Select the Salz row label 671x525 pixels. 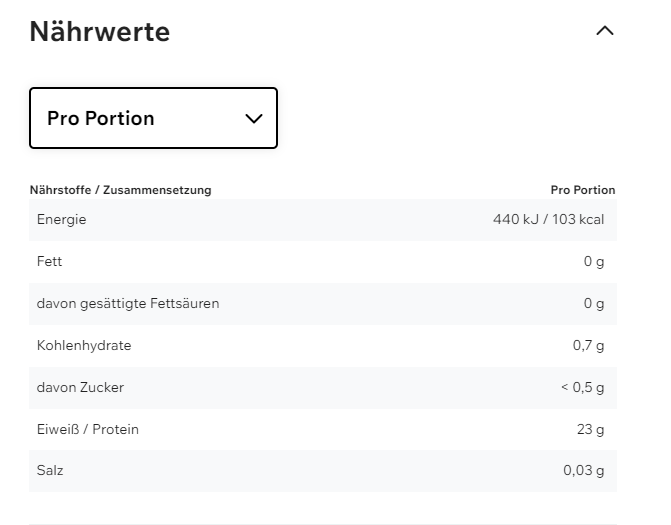50,470
